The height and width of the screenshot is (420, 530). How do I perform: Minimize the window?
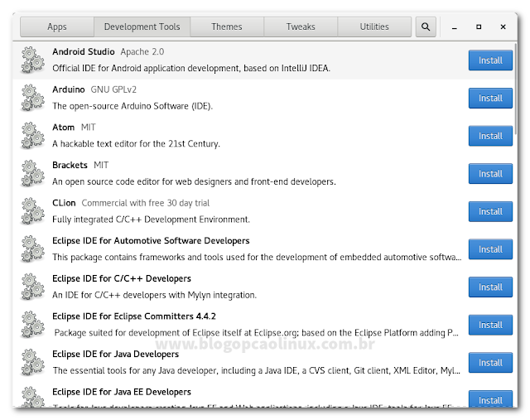455,27
